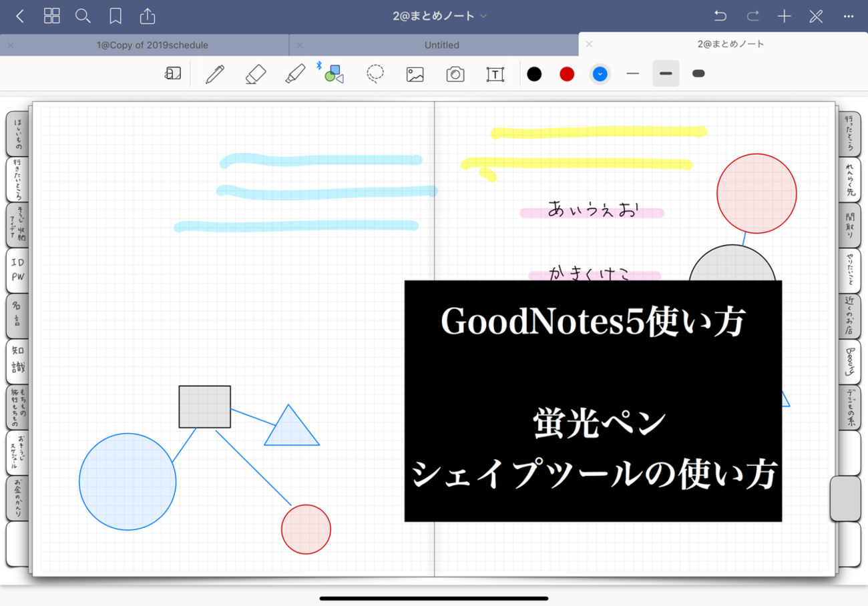Viewport: 868px width, 606px height.
Task: Choose the thinnest stroke width
Action: point(633,73)
